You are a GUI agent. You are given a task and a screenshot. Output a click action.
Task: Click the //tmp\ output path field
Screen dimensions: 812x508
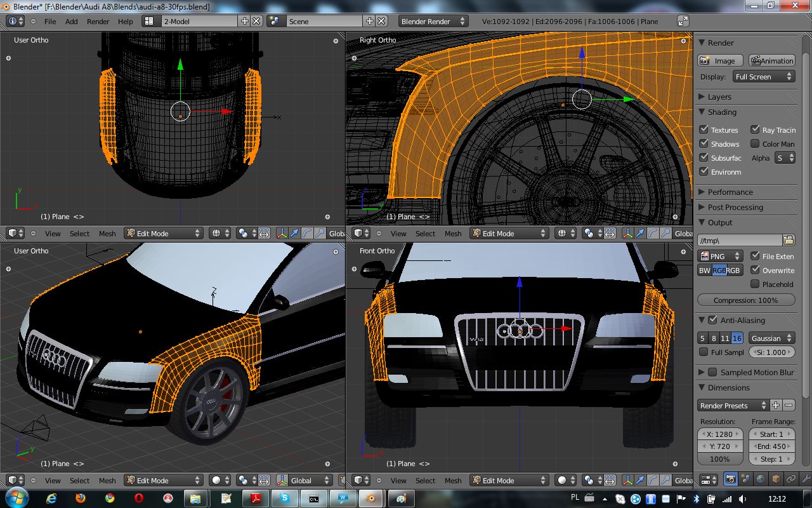pos(740,240)
